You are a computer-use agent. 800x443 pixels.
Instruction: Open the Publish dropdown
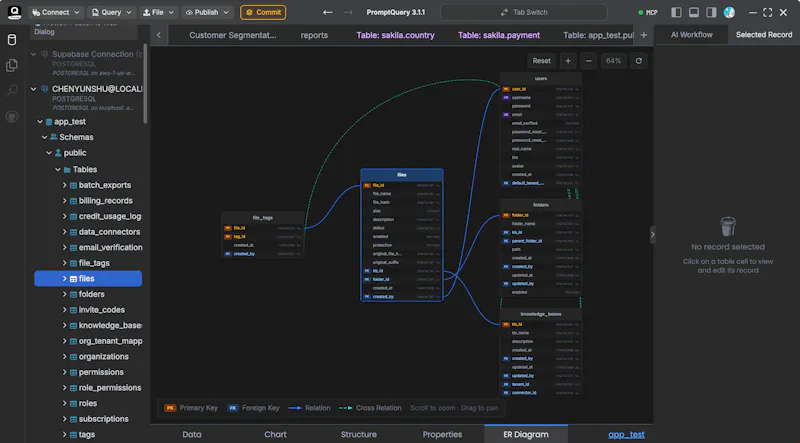(207, 12)
